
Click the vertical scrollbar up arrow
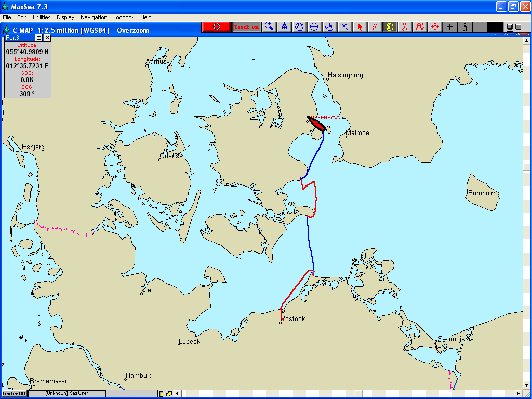[x=526, y=41]
